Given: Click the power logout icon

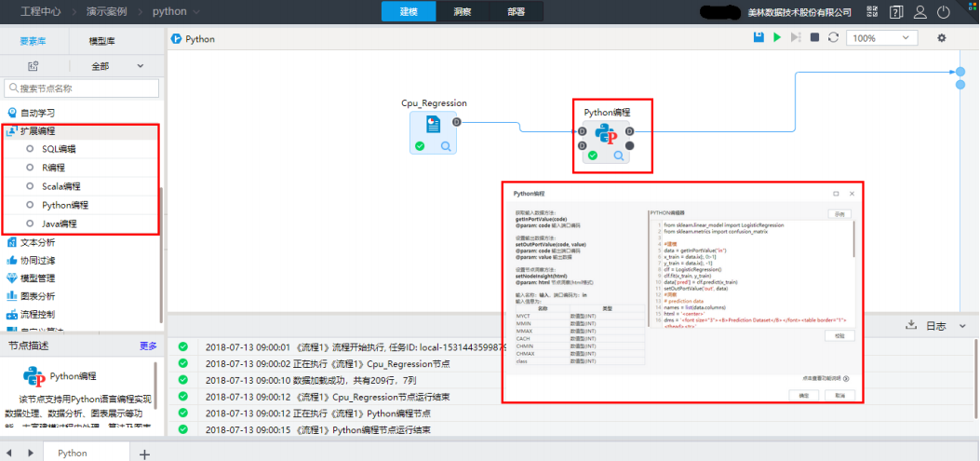Looking at the screenshot, I should 944,12.
